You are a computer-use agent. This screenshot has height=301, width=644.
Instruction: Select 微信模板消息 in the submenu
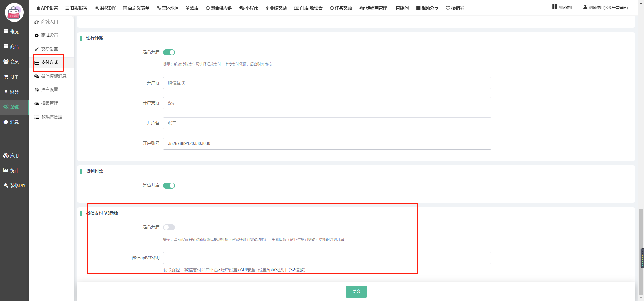point(53,76)
